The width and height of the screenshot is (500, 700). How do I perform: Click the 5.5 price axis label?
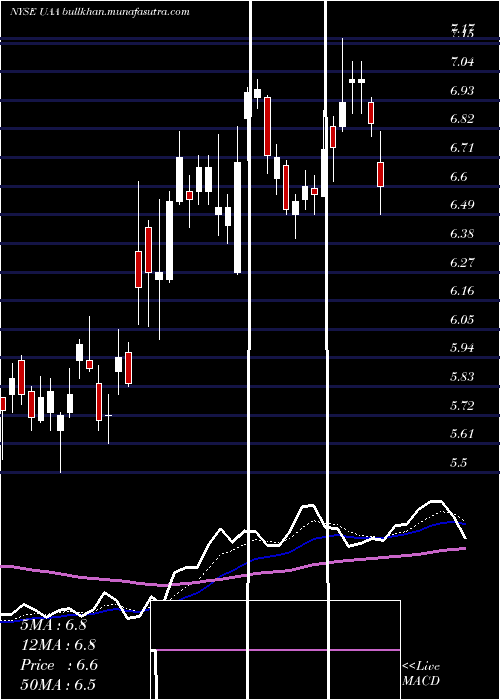459,462
